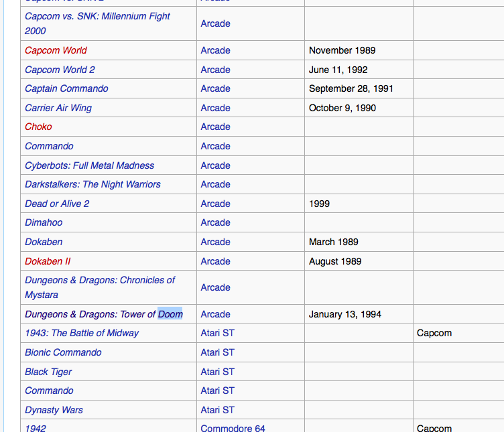Open the Bionic Commando link
Screen dimensions: 504x432
tap(63, 352)
